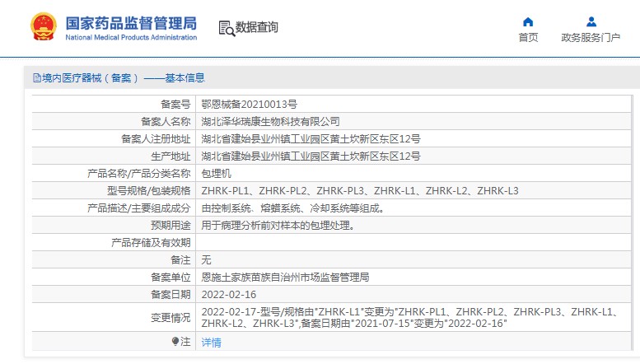Open the 详情 link

pyautogui.click(x=212, y=343)
